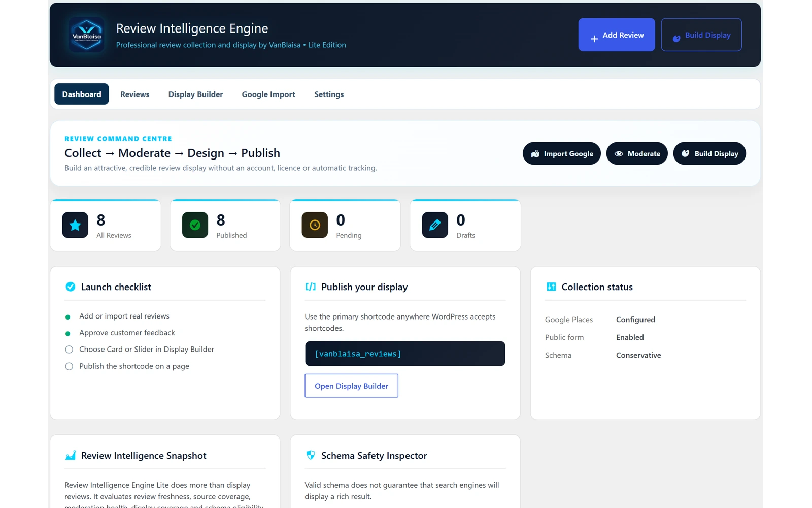
Task: Click the 'Conservative' Schema value
Action: tap(638, 355)
